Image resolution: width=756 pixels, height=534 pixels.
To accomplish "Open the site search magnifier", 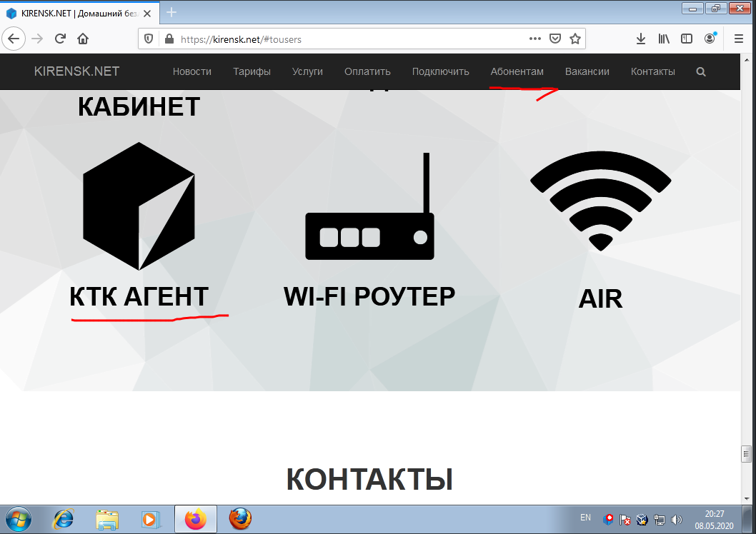I will click(701, 71).
